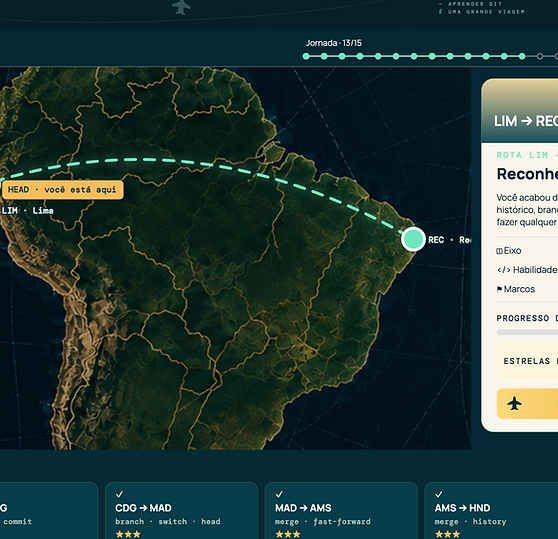Click the three stars under AMS → HND

(447, 534)
